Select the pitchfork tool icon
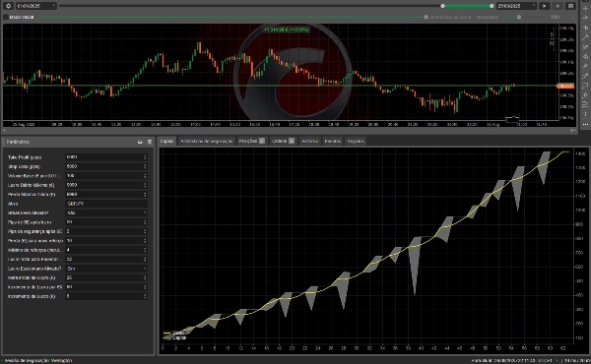 585,66
